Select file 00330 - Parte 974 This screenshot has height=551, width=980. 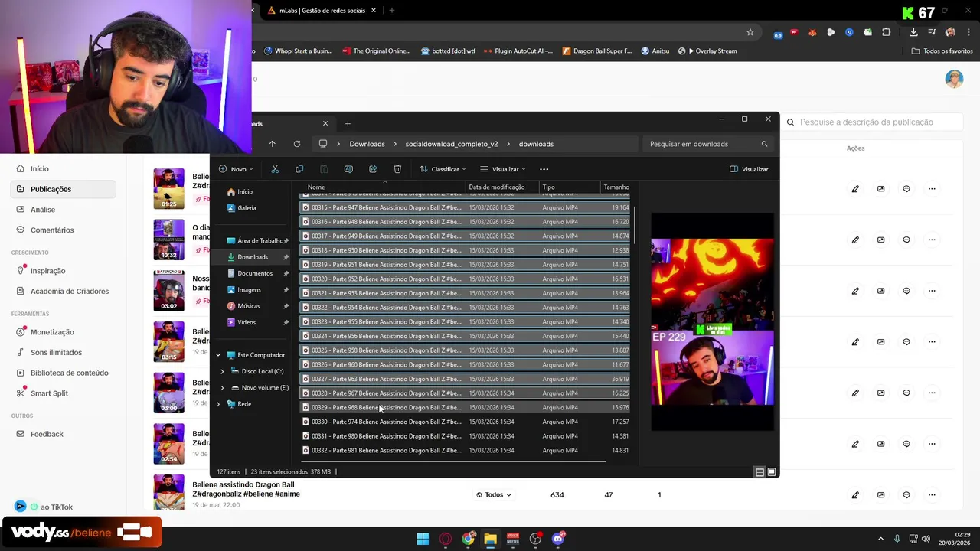coord(465,422)
